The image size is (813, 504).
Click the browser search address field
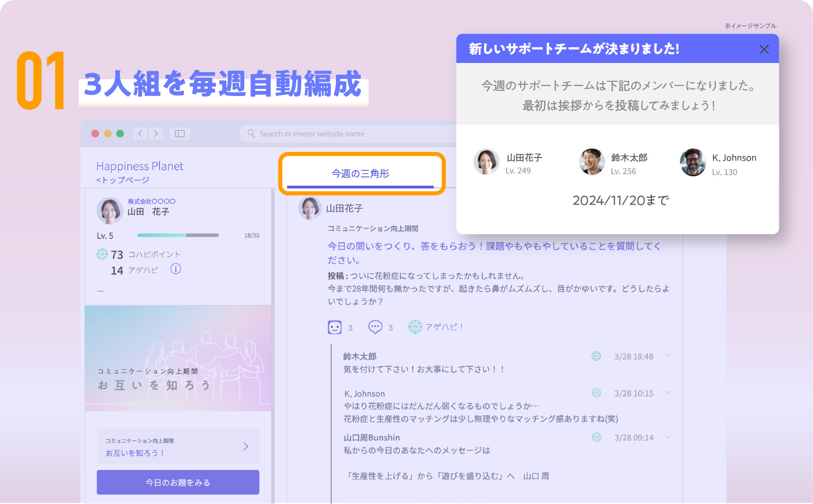351,134
